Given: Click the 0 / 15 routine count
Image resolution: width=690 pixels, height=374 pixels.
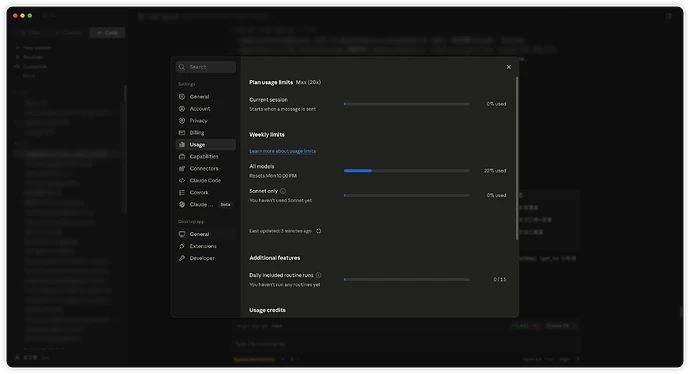Looking at the screenshot, I should click(499, 279).
